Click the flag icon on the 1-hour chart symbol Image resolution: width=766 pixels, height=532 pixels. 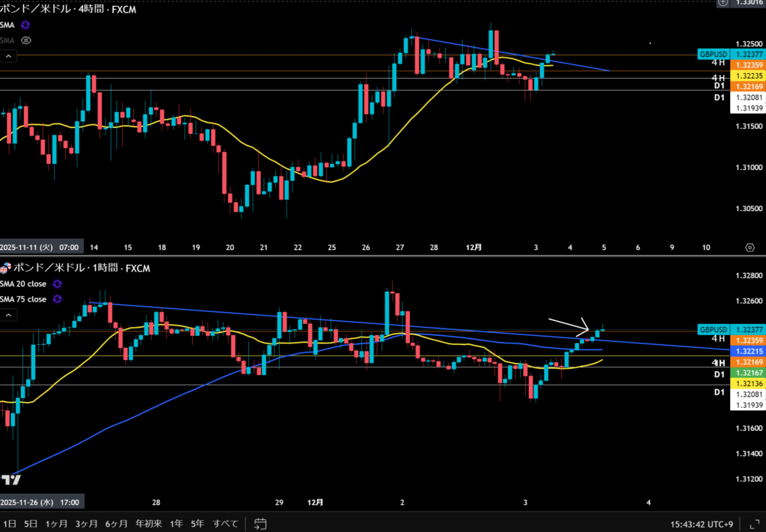(x=6, y=268)
